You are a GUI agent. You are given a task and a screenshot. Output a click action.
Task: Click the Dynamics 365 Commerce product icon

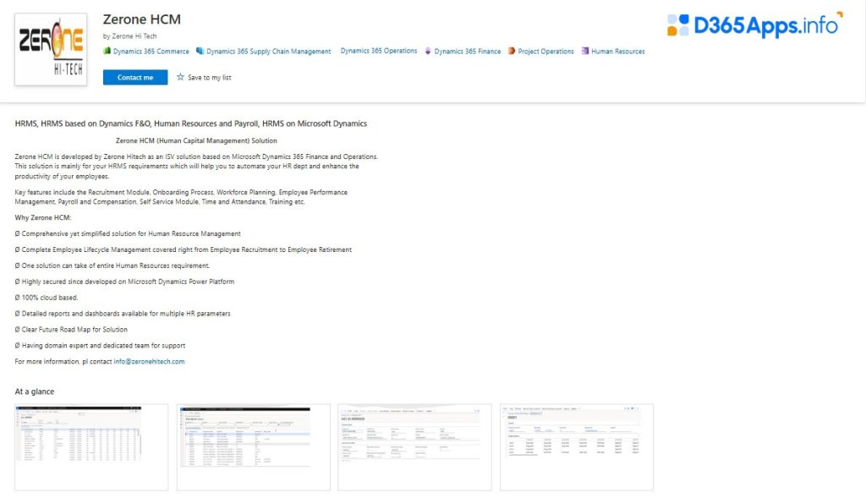coord(107,51)
